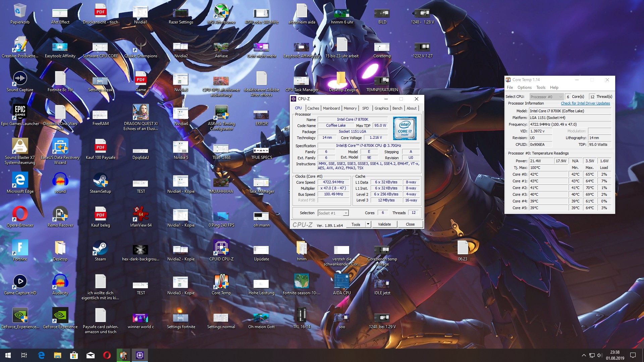
Task: Open File menu in Core Temp
Action: pos(510,87)
